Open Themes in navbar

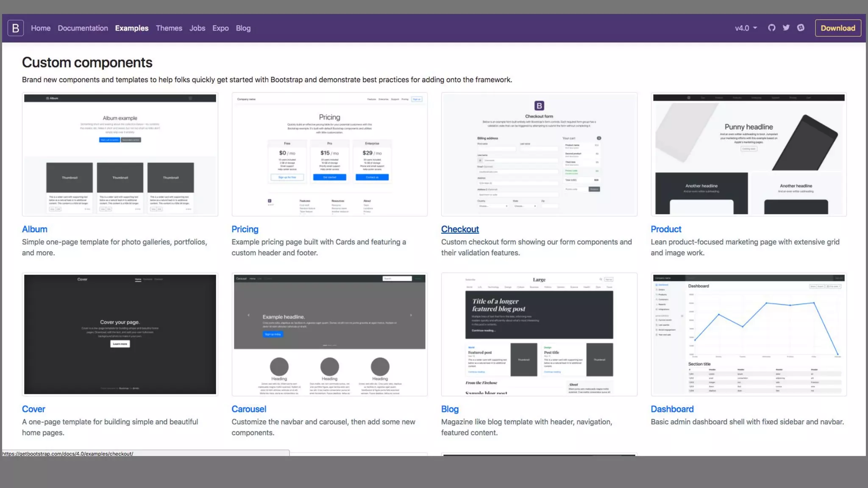point(169,28)
